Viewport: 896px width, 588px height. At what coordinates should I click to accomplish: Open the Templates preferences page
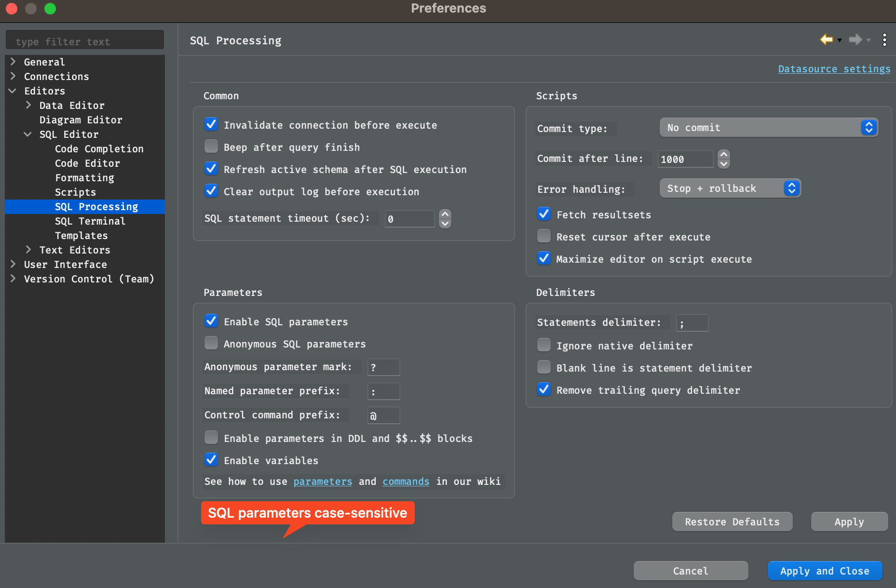(x=81, y=235)
